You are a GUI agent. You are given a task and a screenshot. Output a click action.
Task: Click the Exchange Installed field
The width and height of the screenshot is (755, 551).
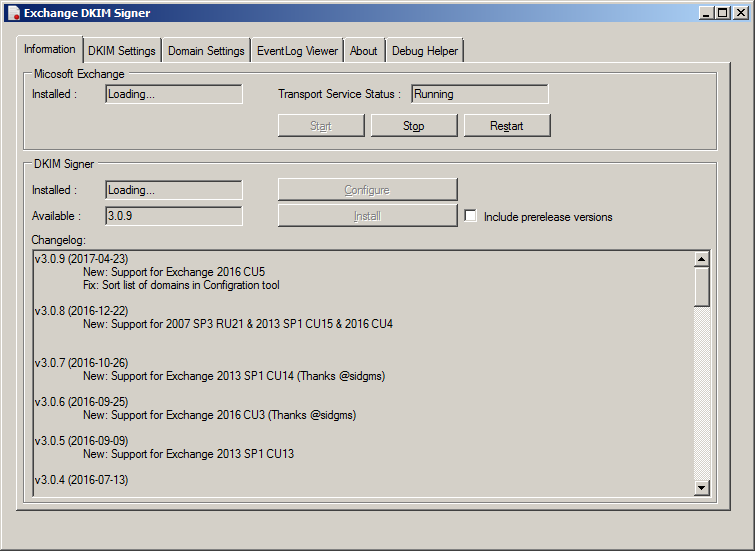point(174,94)
